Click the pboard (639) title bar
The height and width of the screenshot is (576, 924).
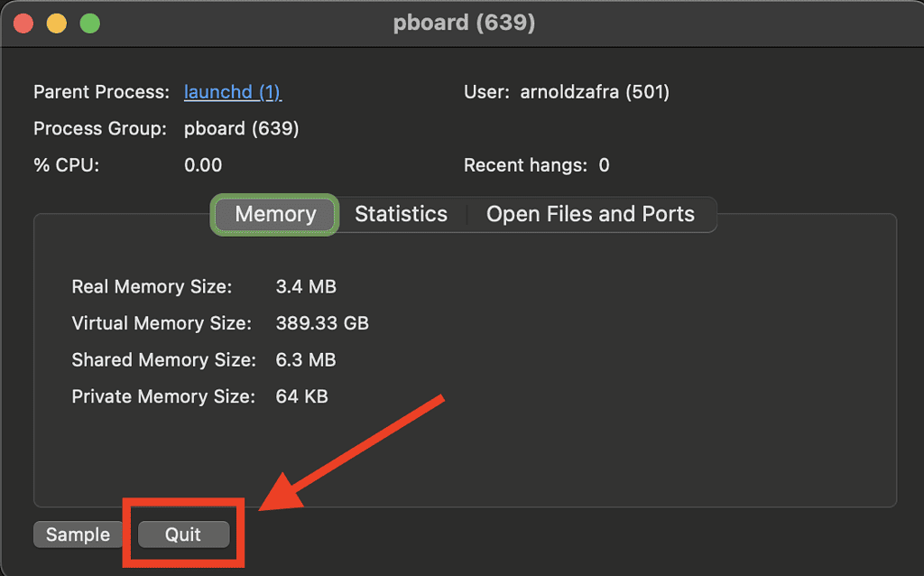point(465,23)
